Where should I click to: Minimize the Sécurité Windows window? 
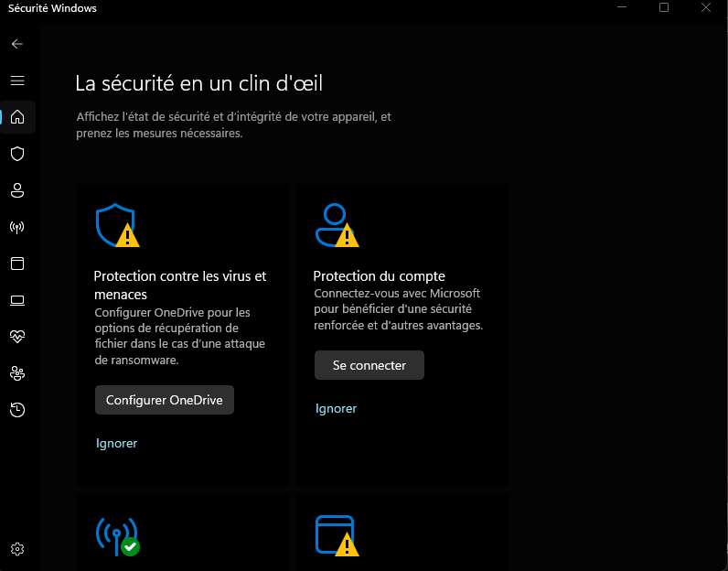(622, 7)
